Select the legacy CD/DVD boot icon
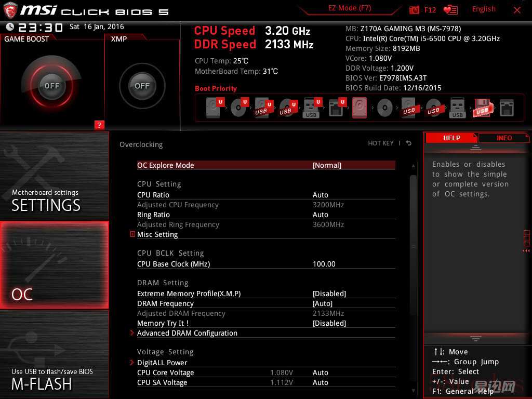The width and height of the screenshot is (532, 399). (385, 108)
